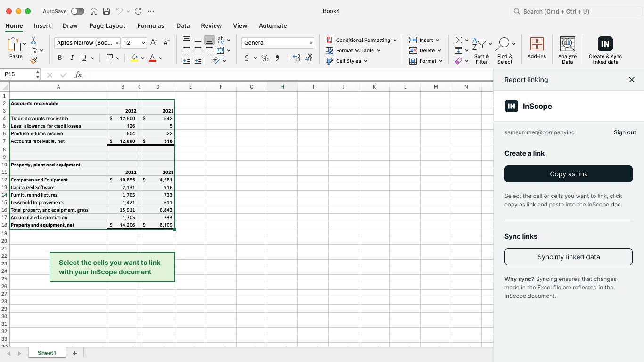
Task: Decrease font size with the smaller A icon
Action: point(166,42)
